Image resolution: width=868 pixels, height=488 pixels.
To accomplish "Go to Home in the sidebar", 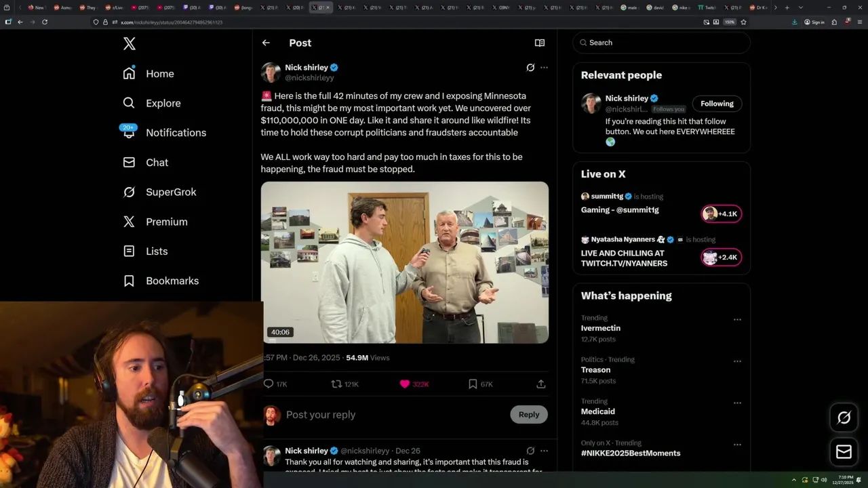I will (149, 73).
